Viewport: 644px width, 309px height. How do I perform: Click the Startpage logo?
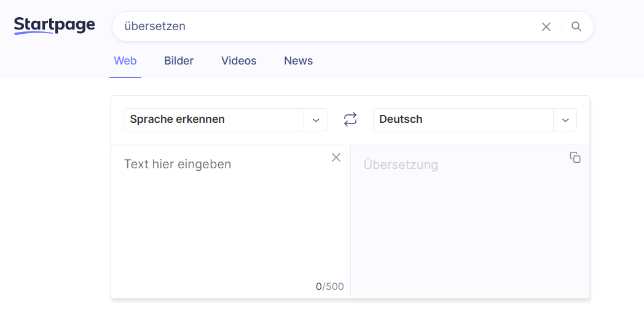54,25
